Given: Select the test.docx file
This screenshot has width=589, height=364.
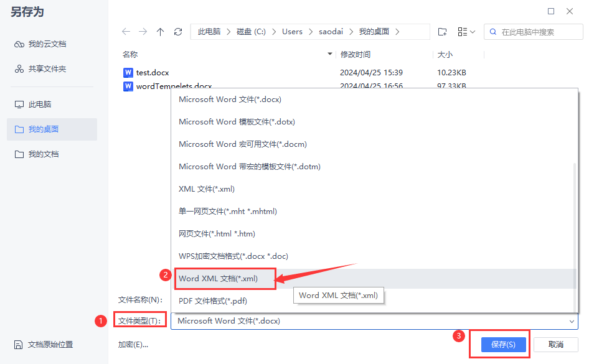Looking at the screenshot, I should click(153, 72).
